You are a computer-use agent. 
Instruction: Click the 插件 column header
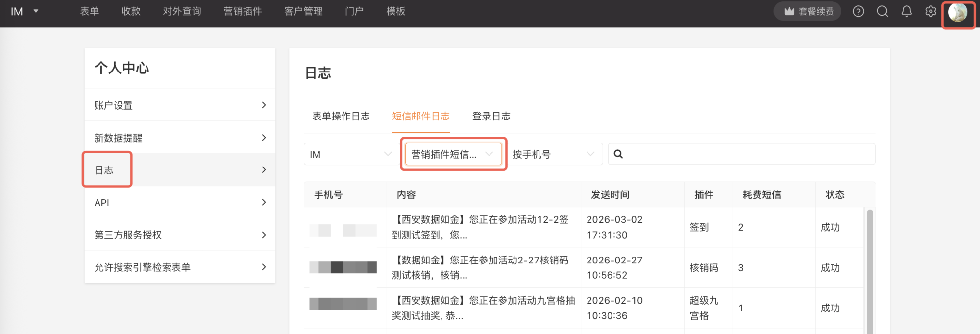[704, 194]
